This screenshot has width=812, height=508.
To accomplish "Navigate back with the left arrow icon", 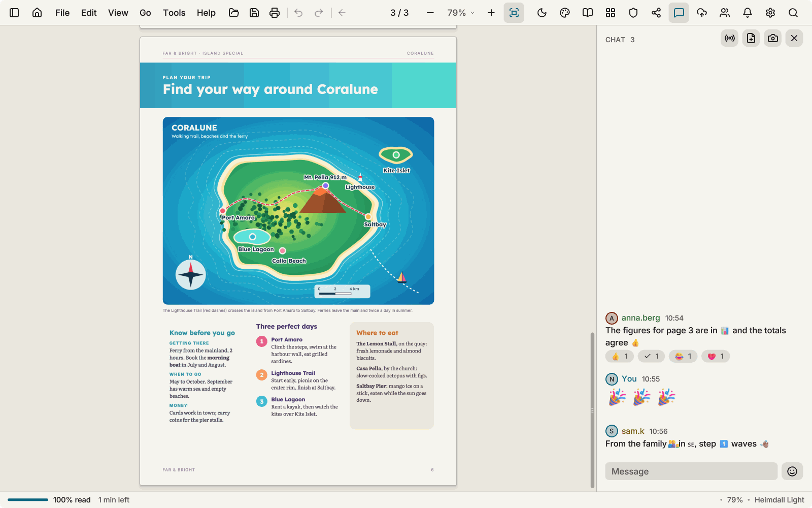I will (x=342, y=13).
